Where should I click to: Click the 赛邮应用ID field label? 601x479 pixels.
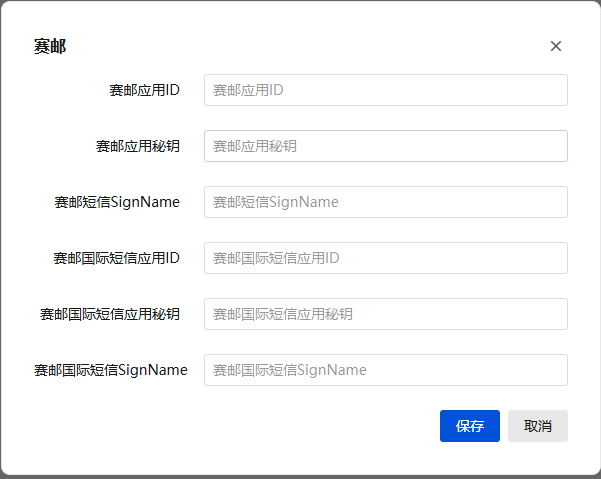(145, 90)
